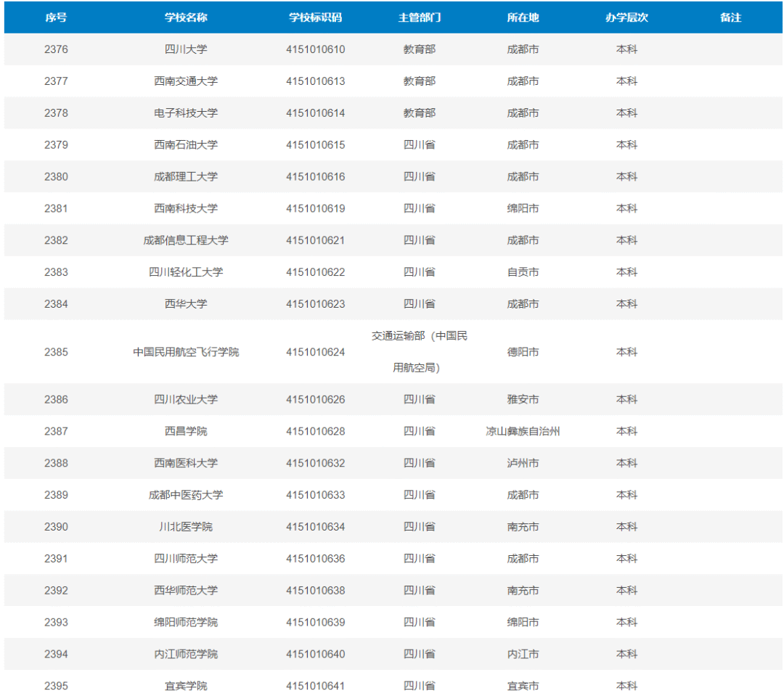Image resolution: width=784 pixels, height=696 pixels.
Task: Select the code 4151010613
Action: (x=316, y=81)
